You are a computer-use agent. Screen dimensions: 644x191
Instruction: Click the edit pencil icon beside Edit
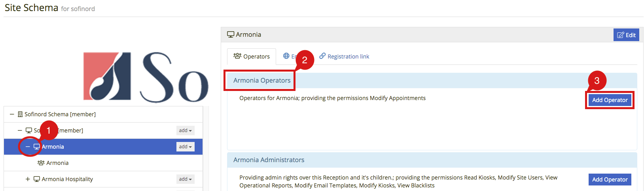[x=621, y=35]
